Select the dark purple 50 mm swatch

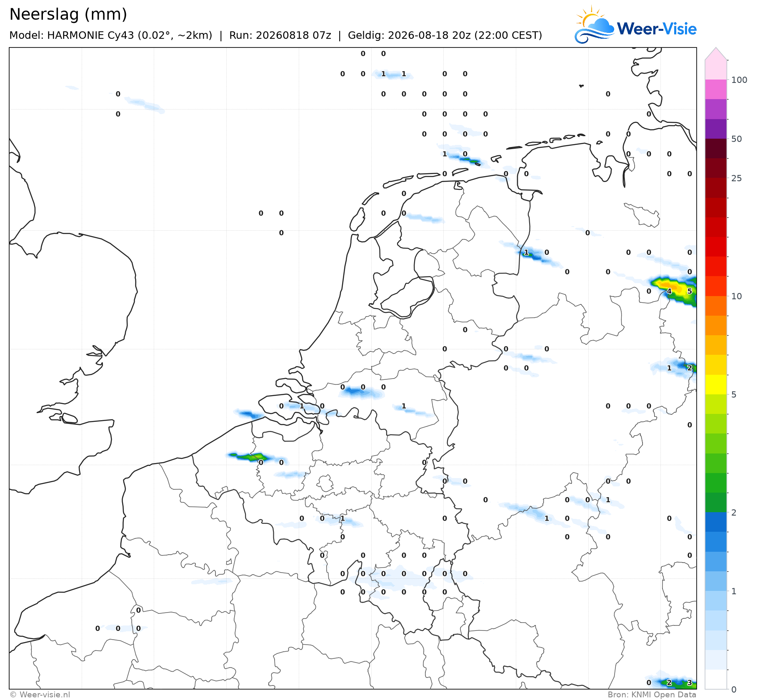[716, 129]
